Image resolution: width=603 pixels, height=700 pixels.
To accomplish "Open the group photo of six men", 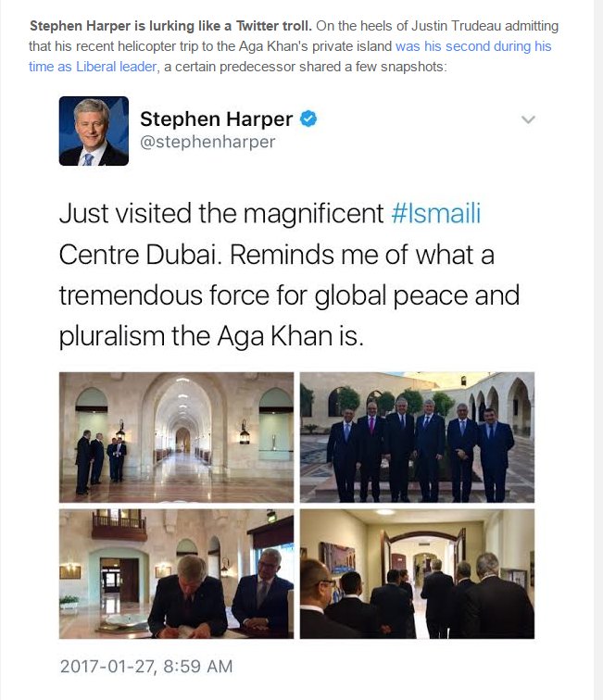I will [417, 437].
